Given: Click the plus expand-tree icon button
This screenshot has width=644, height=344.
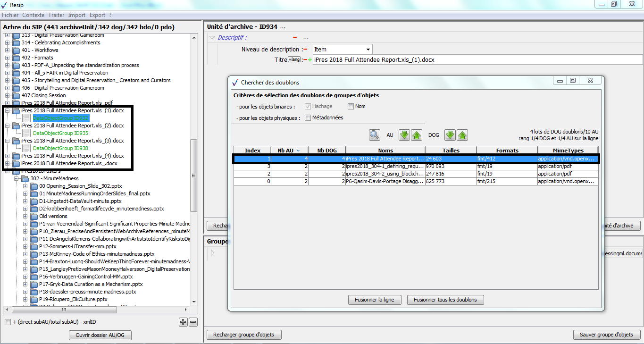Looking at the screenshot, I should (x=183, y=322).
